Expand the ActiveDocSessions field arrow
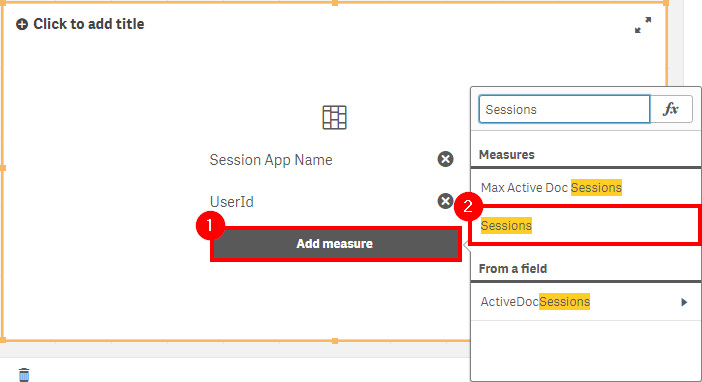The height and width of the screenshot is (382, 702). 684,302
